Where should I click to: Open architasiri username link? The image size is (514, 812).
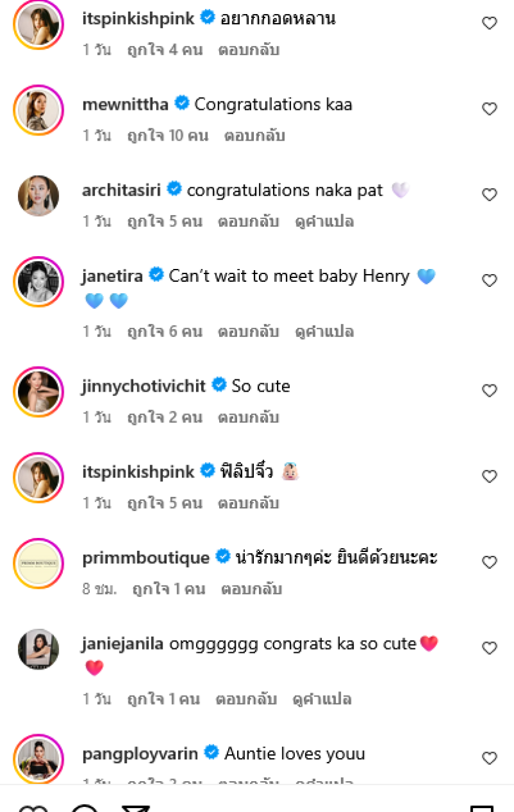[x=121, y=190]
